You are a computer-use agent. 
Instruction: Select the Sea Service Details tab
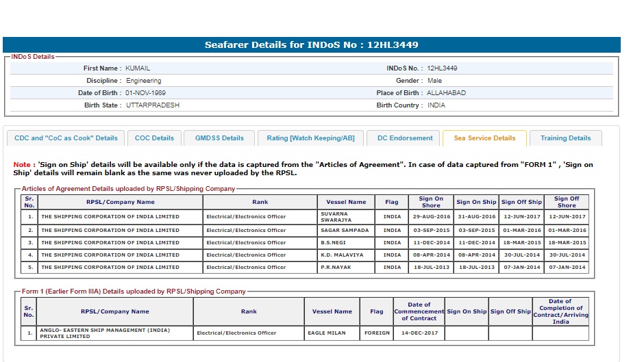point(484,138)
